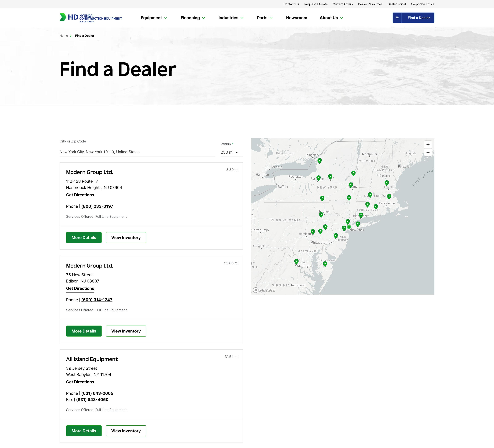Screen dimensions: 494x448
Task: Get Directions to Hasbrouck Heights dealer
Action: pyautogui.click(x=80, y=195)
